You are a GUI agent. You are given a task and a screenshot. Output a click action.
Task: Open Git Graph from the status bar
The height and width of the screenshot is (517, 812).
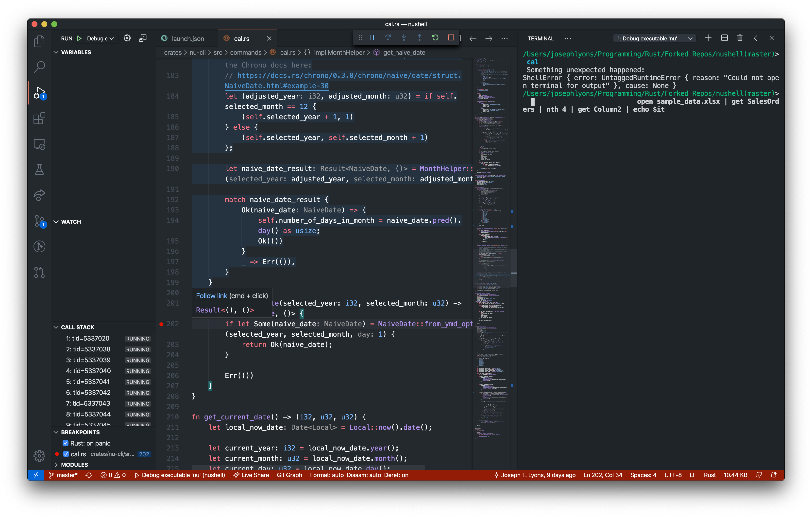pyautogui.click(x=289, y=475)
